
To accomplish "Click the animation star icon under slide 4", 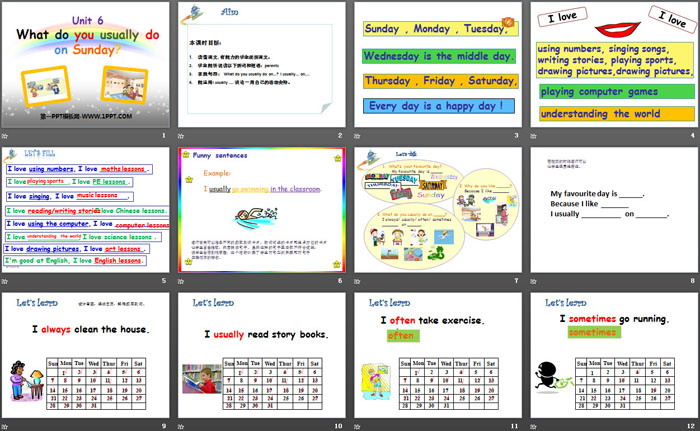I will click(533, 136).
